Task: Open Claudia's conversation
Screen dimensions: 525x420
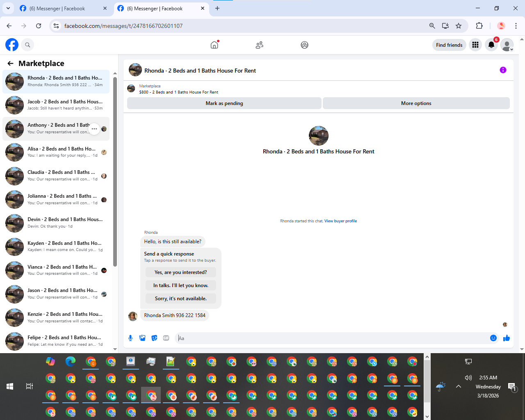Action: coord(56,176)
